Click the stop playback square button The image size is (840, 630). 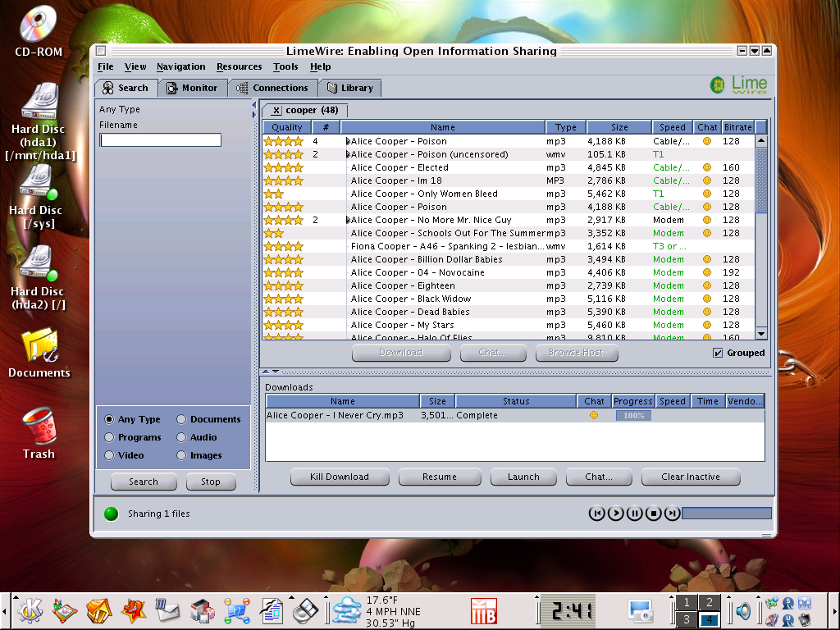pyautogui.click(x=653, y=514)
